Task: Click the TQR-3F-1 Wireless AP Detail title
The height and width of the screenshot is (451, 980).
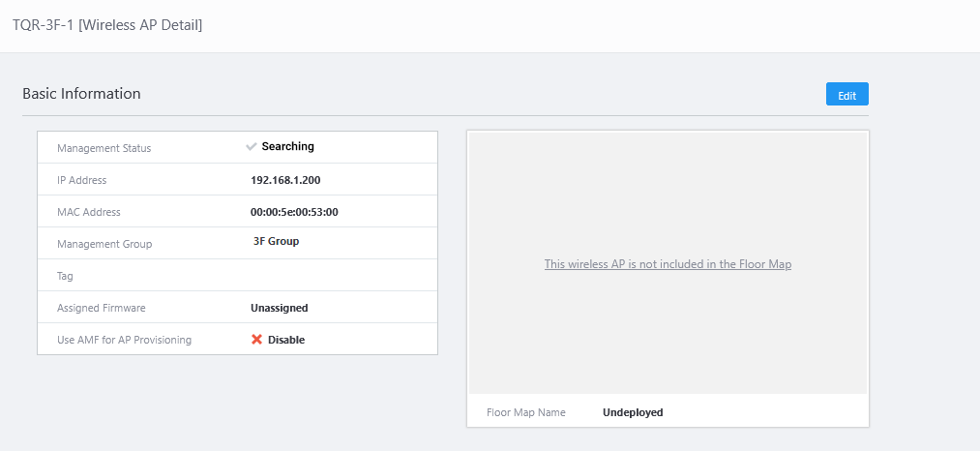Action: coord(107,24)
